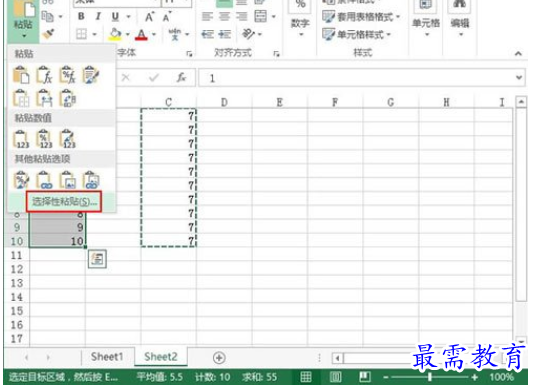Choose the standard Paste option icon
534x388 pixels.
[x=21, y=75]
